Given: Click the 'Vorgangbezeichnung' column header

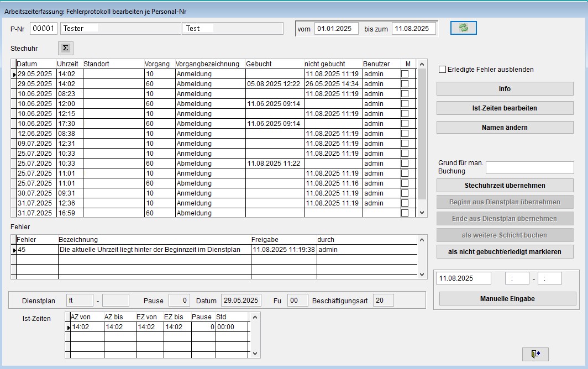Looking at the screenshot, I should tap(210, 64).
